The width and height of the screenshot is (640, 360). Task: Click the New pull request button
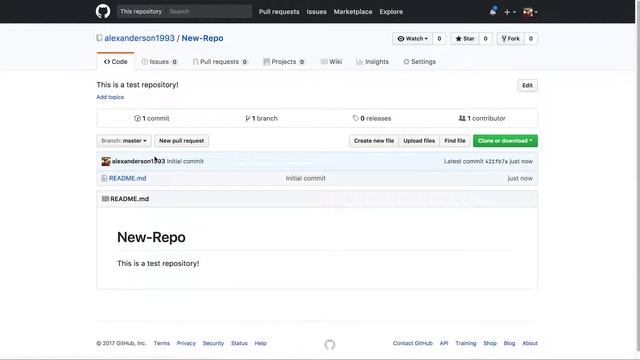click(182, 141)
